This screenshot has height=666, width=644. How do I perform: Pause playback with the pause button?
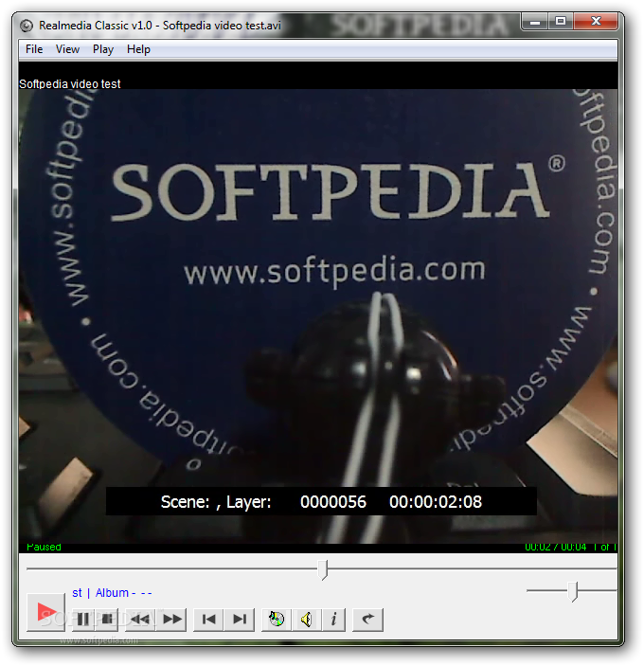82,620
